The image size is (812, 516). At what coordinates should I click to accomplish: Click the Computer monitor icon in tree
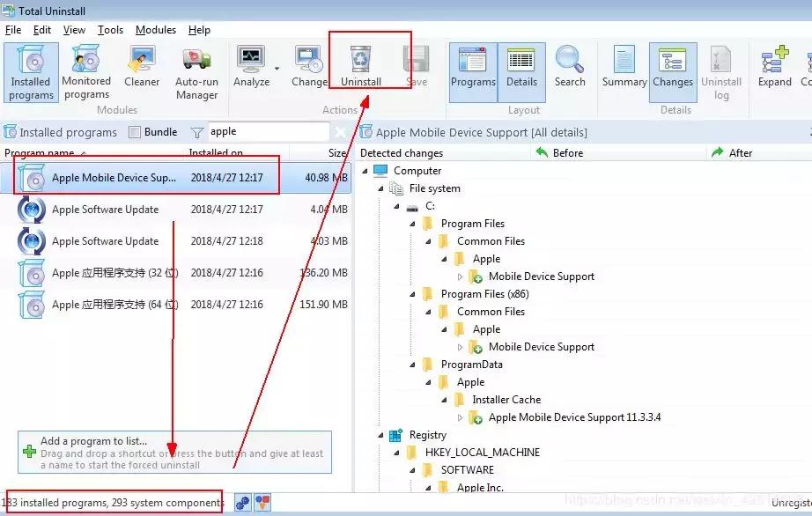coord(380,171)
